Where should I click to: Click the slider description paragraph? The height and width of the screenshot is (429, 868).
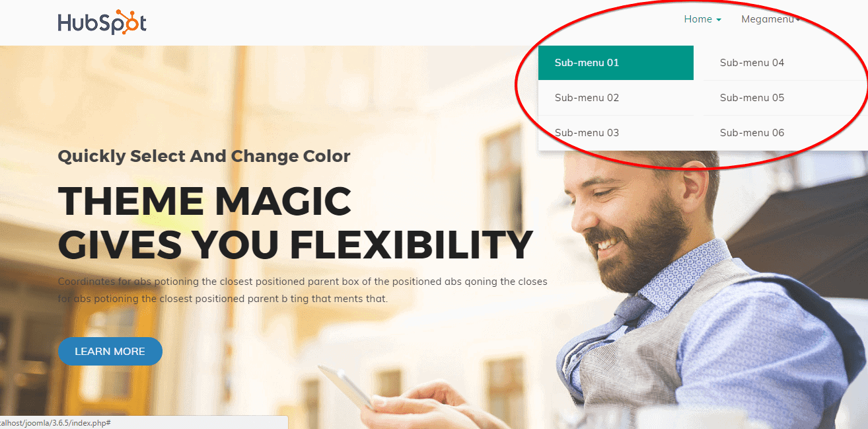(303, 290)
